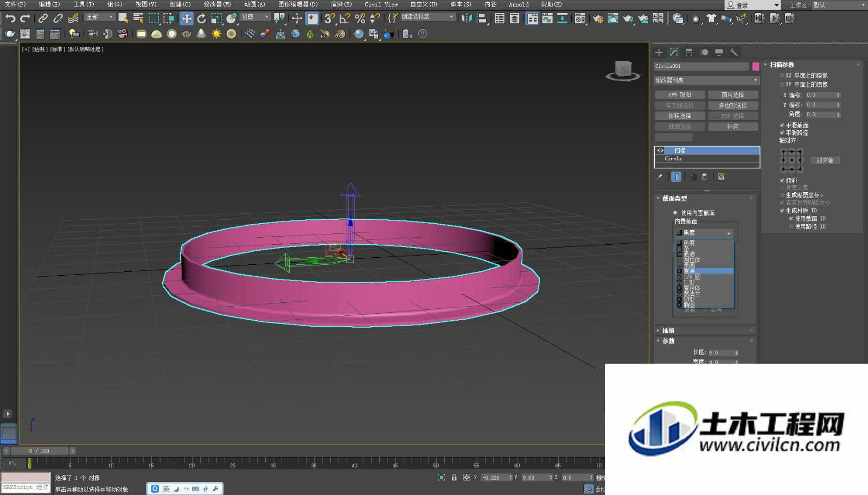This screenshot has width=868, height=495.
Task: Open the 全部 selection filter dropdown
Action: [100, 17]
